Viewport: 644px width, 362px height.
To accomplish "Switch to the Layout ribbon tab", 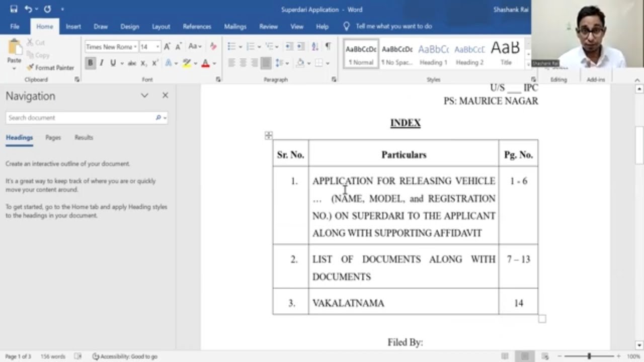I will [x=161, y=26].
